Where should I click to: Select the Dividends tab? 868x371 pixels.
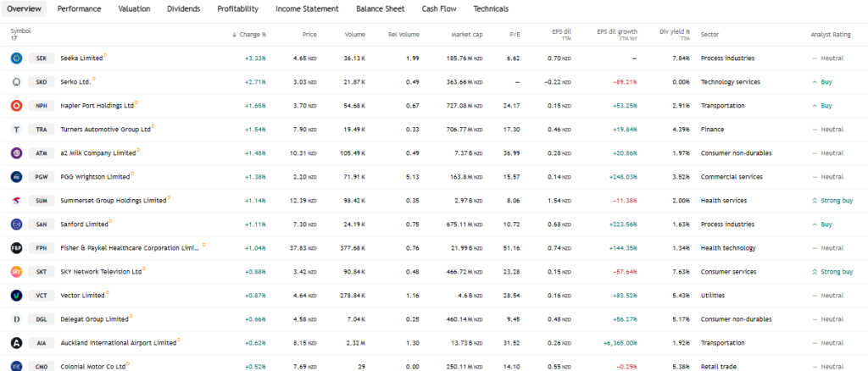tap(184, 8)
